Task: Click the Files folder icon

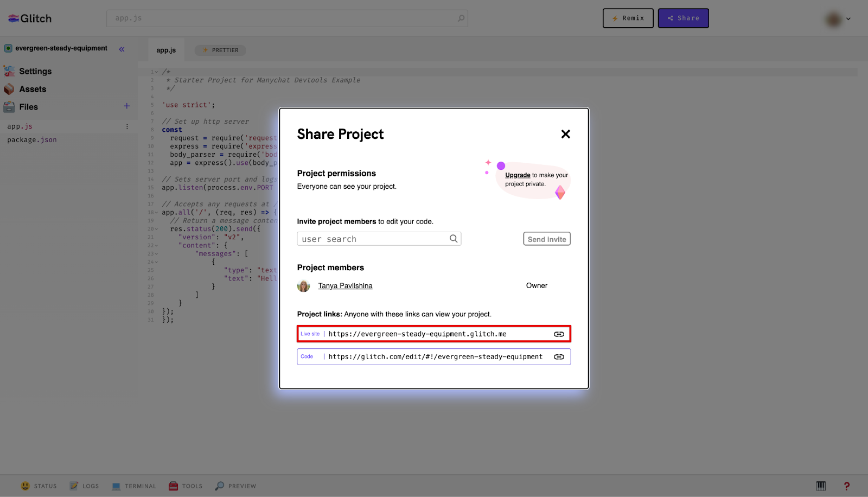Action: (x=9, y=107)
